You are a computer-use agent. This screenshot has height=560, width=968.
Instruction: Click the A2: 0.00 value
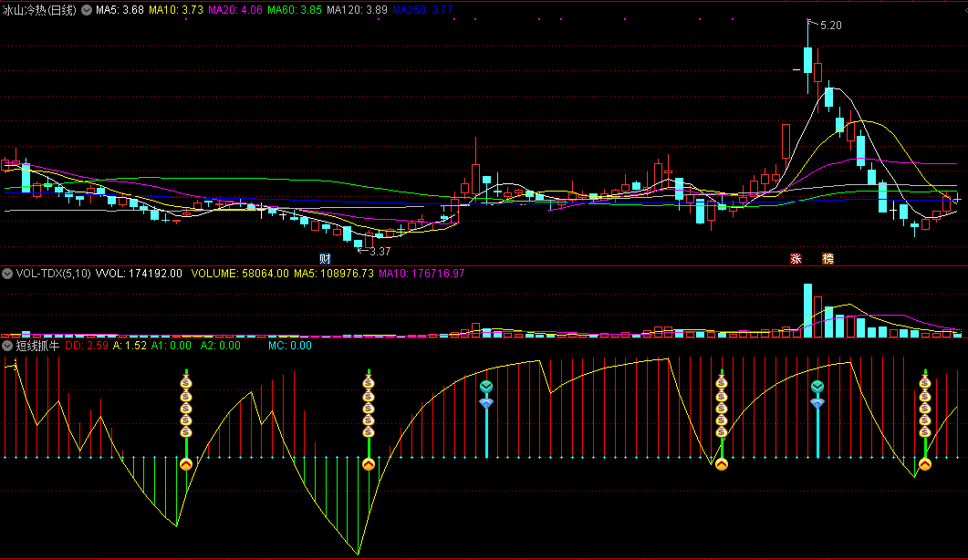point(221,346)
